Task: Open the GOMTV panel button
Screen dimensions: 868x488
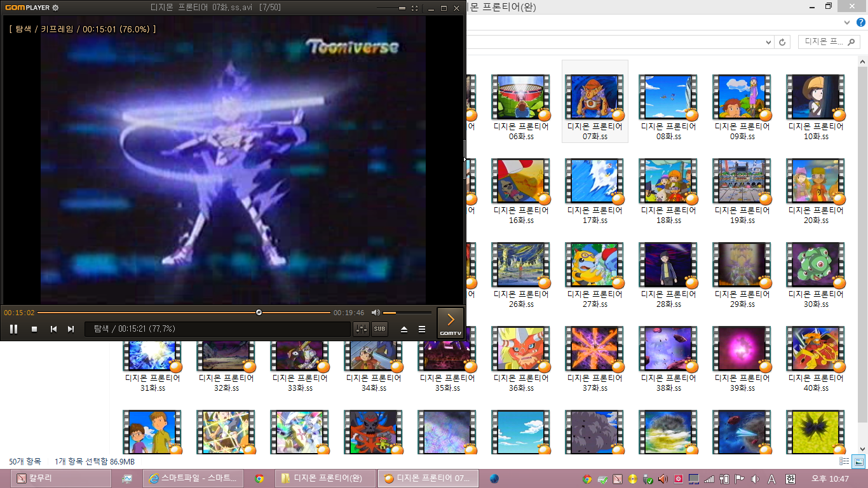Action: pyautogui.click(x=451, y=323)
